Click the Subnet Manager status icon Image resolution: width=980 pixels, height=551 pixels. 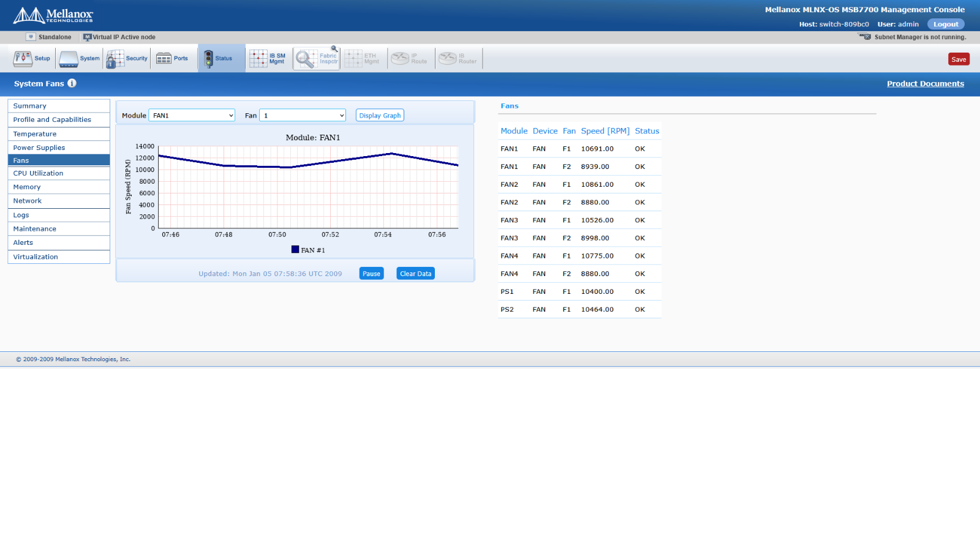(x=865, y=37)
